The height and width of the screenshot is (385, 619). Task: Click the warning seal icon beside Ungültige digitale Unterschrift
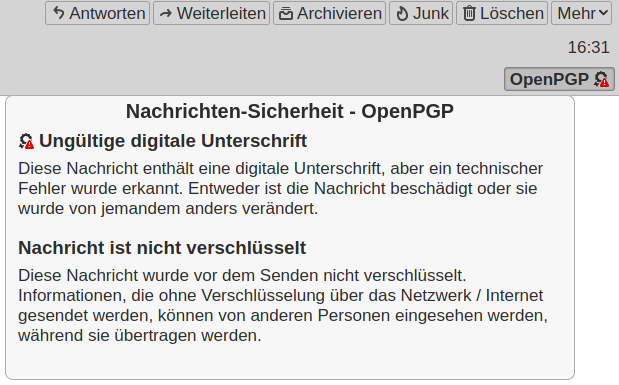coord(26,141)
